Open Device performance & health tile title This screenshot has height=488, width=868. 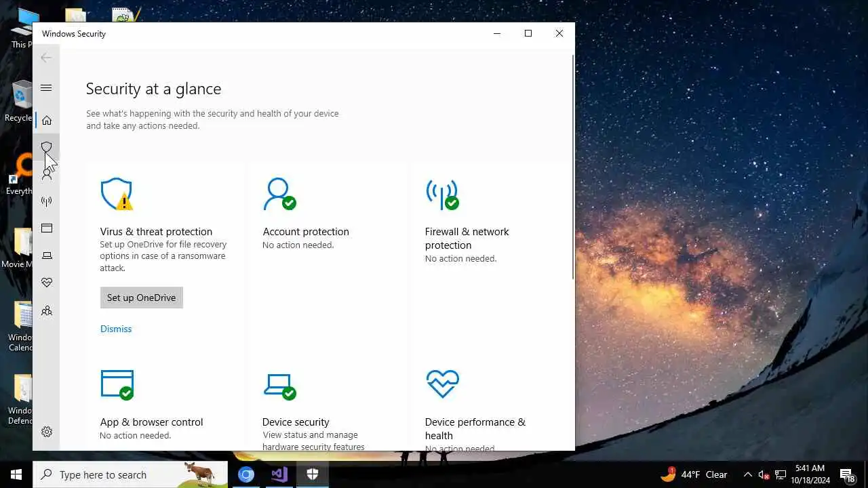475,429
